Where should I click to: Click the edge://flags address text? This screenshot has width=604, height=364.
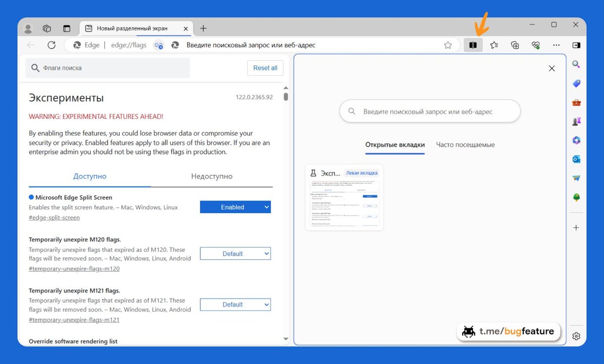click(129, 45)
